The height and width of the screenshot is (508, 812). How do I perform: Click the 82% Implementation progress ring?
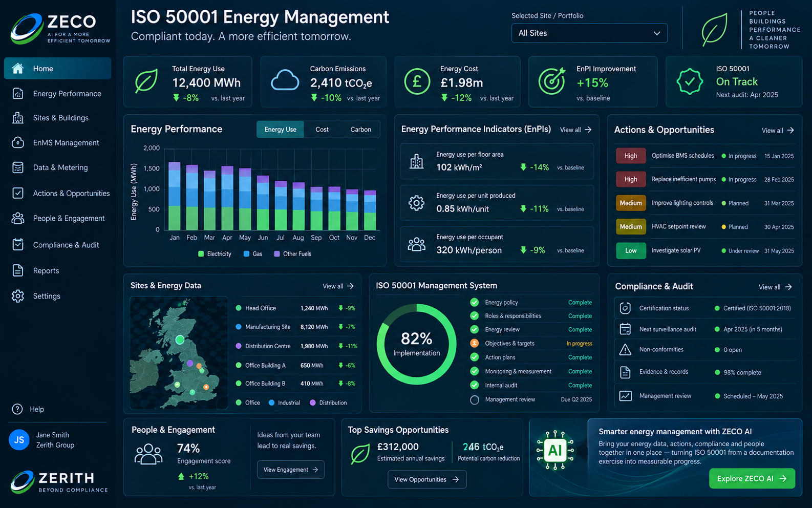[x=416, y=344]
